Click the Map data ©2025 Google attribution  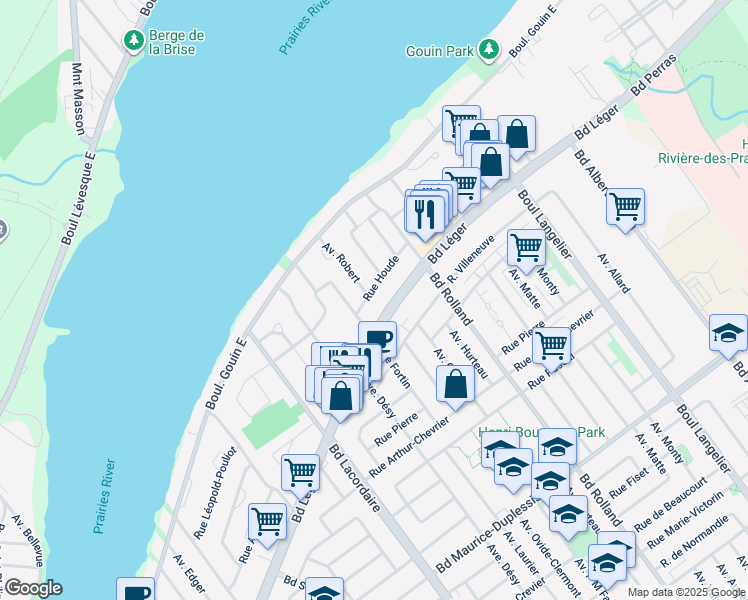point(687,592)
